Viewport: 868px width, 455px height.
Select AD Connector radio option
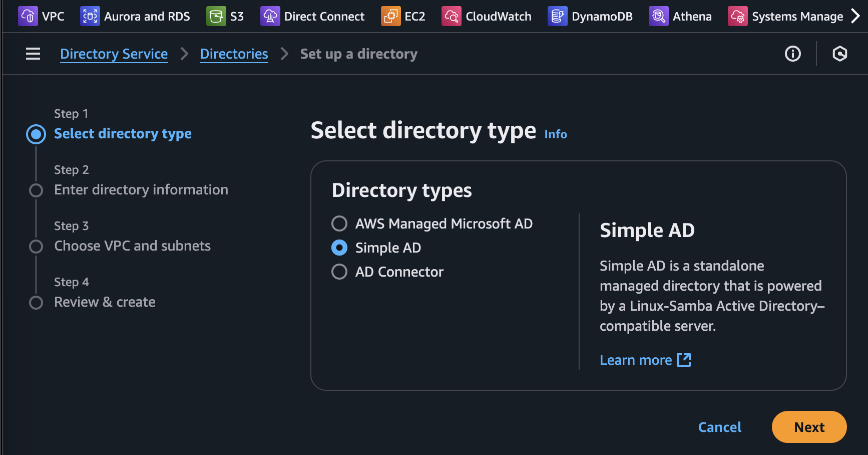pos(339,272)
